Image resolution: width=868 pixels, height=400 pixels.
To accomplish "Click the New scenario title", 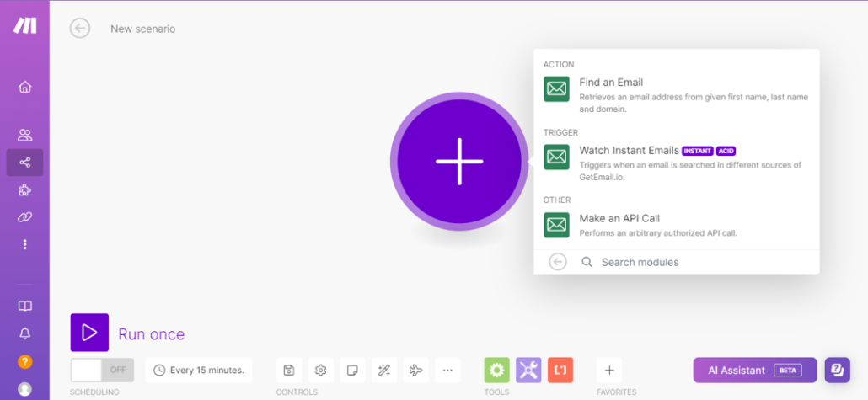I will tap(142, 29).
